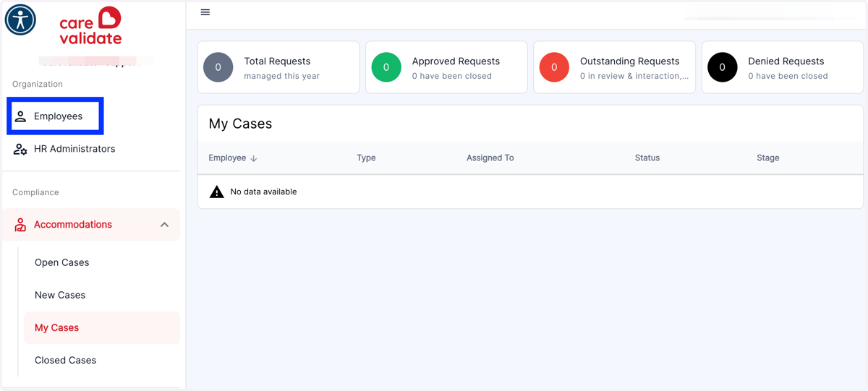Open the accessibility widget icon
Screen dimensions: 868x391
point(20,20)
